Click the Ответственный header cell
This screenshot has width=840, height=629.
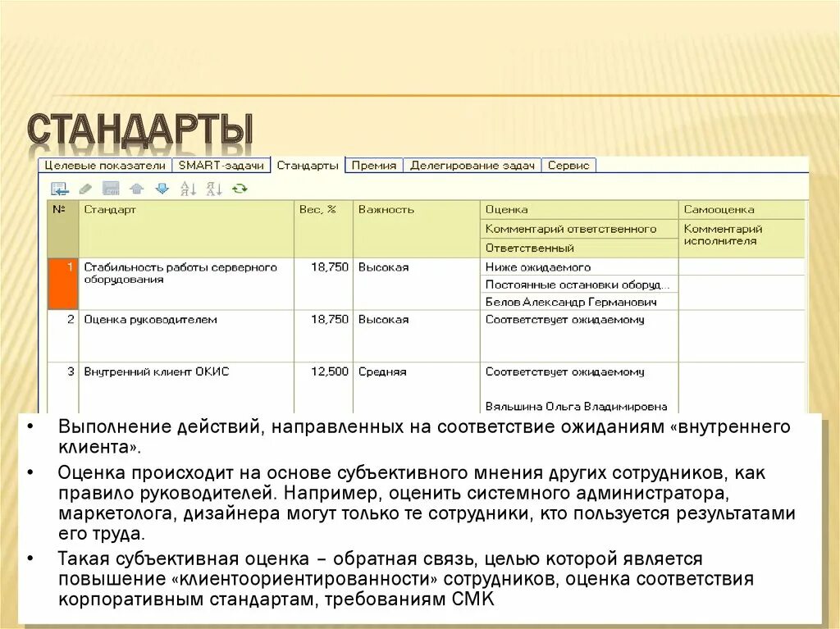579,248
